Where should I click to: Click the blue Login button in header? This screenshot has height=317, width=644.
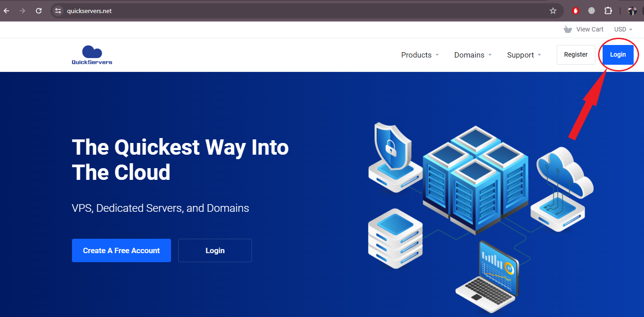tap(618, 55)
